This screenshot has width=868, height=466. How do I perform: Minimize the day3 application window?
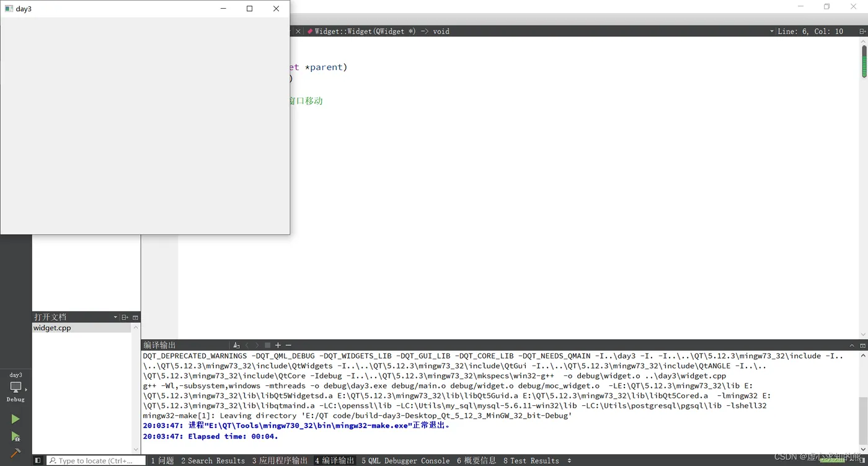223,9
